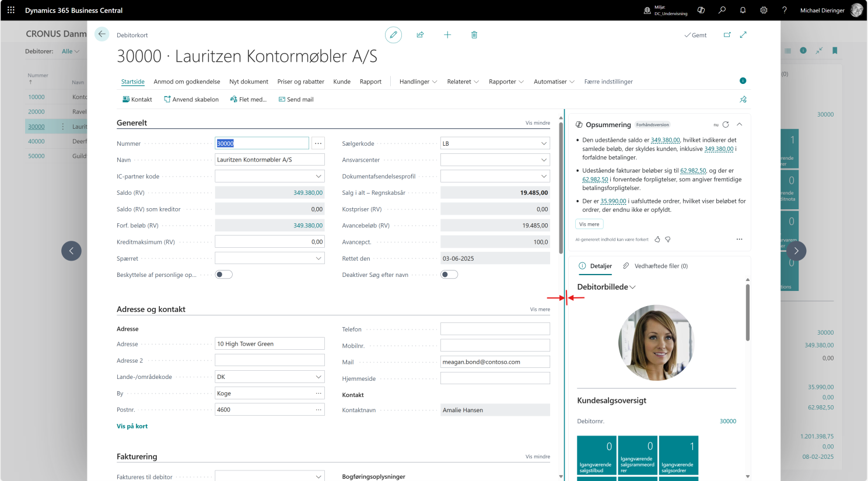Image resolution: width=868 pixels, height=481 pixels.
Task: Open the notifications bell
Action: pyautogui.click(x=743, y=10)
